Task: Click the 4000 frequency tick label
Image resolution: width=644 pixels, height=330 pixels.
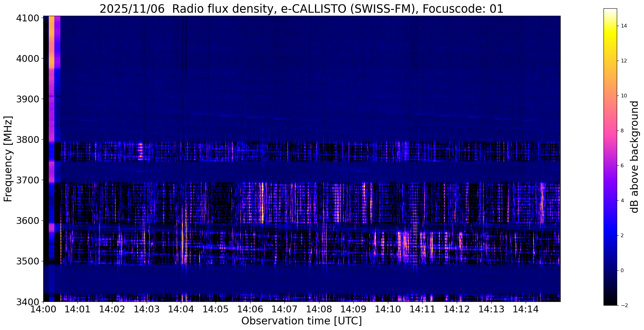Action: (28, 58)
